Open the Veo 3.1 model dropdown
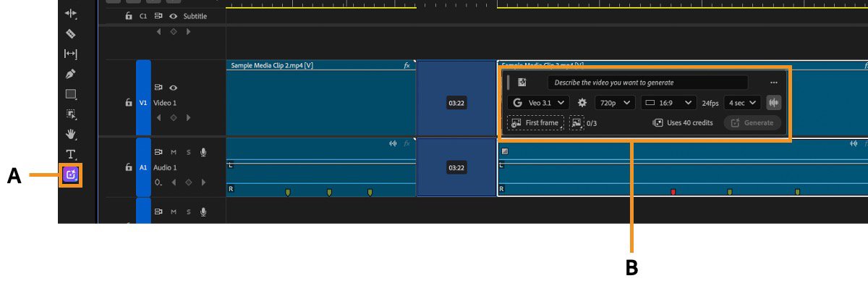 [538, 103]
